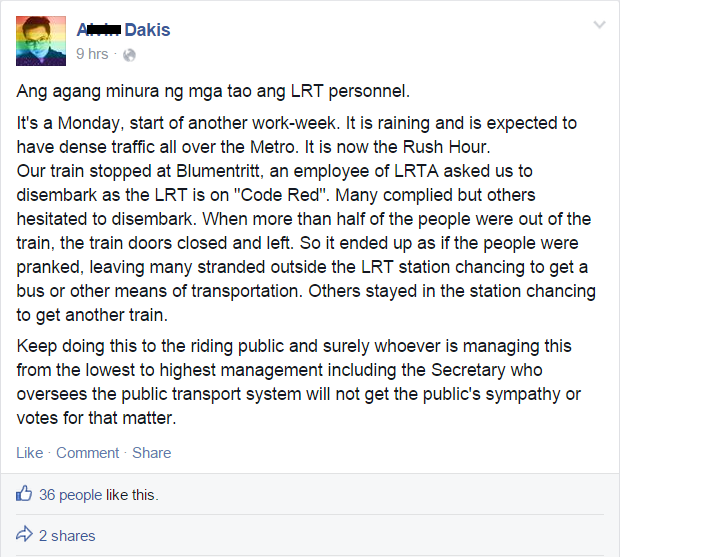Open the Dakis profile name link
Viewport: 717px width, 557px height.
click(123, 30)
